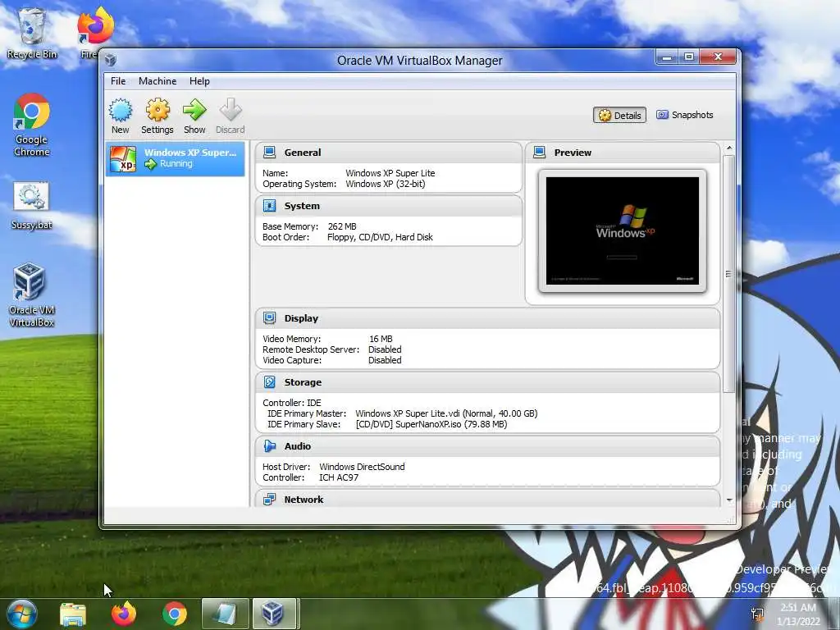Click the General section header
840x630 pixels.
coord(388,153)
